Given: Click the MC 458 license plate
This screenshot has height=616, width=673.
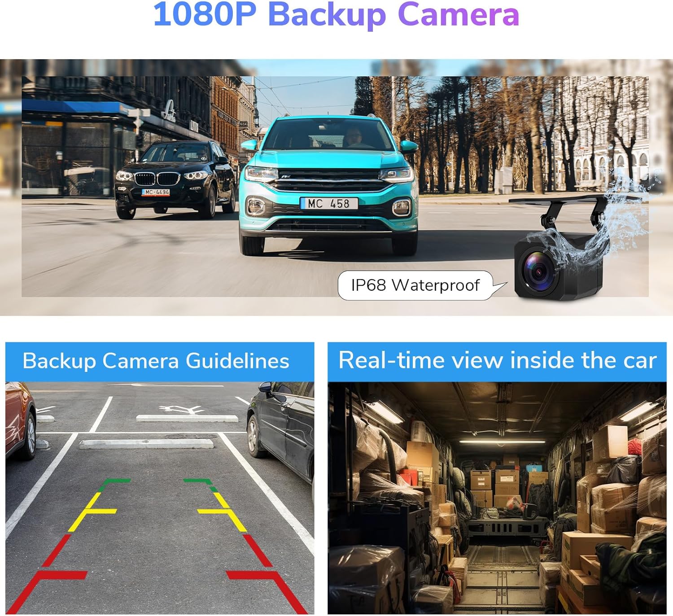Looking at the screenshot, I should [x=329, y=203].
